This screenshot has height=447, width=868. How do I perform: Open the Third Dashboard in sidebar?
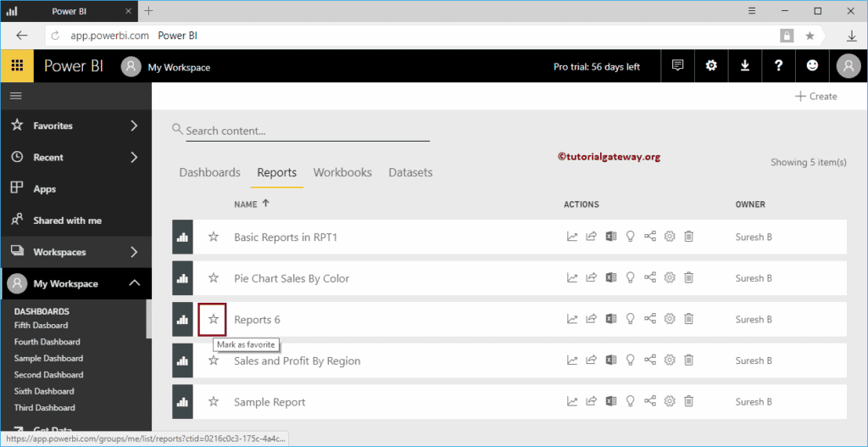click(45, 408)
